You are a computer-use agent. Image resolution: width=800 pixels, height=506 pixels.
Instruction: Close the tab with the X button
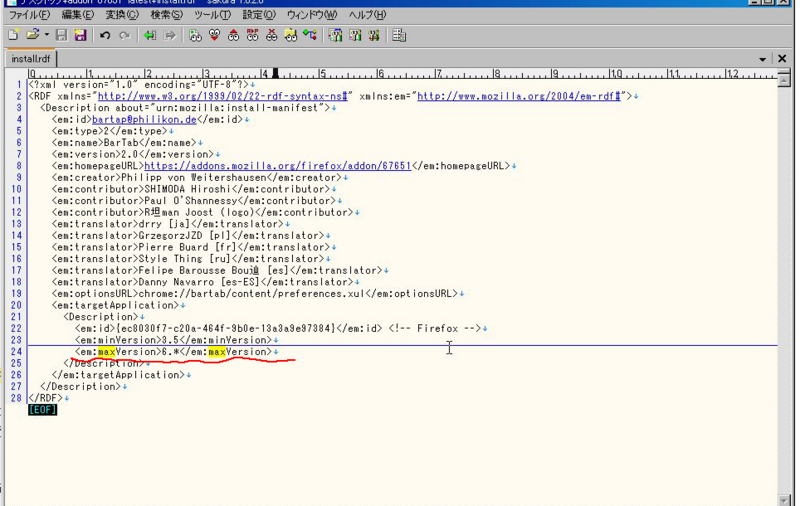(782, 59)
